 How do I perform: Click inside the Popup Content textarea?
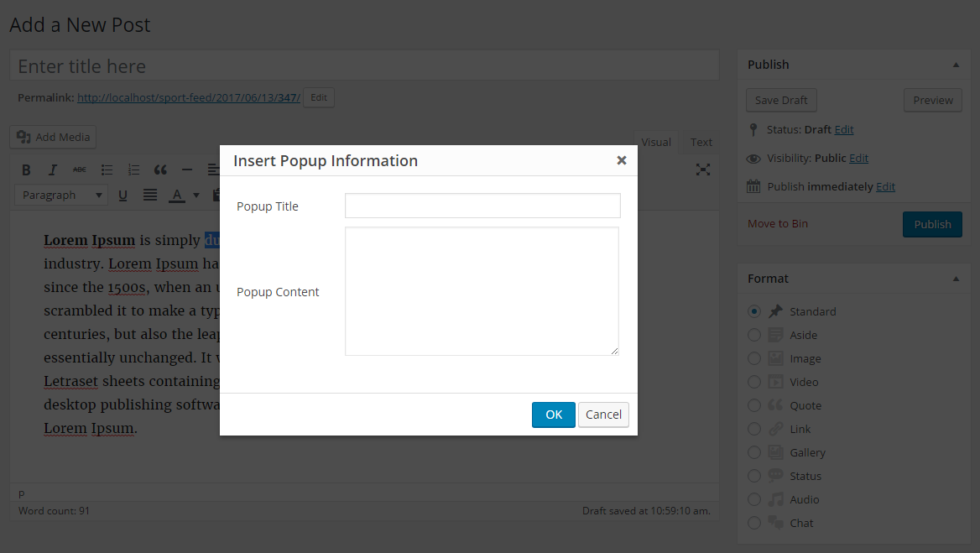(482, 291)
